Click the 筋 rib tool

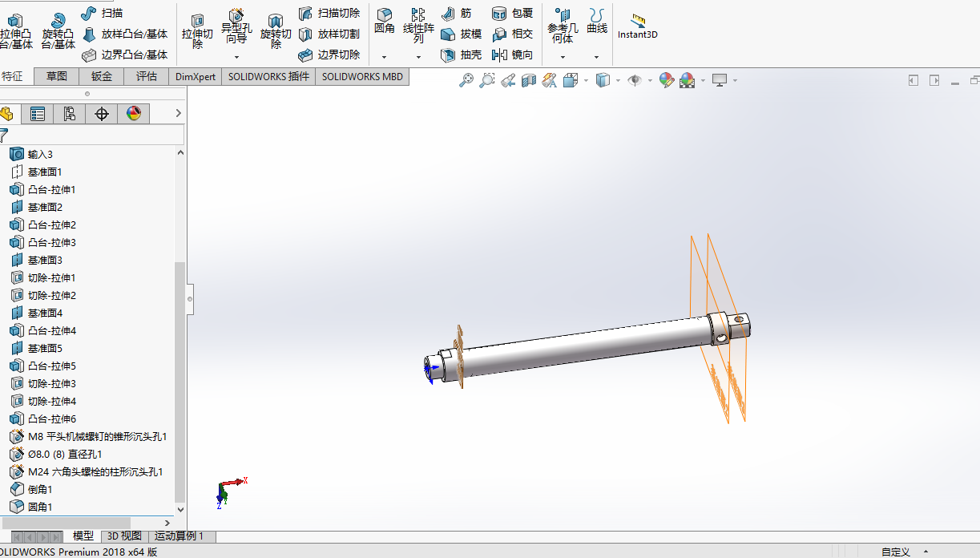[457, 13]
